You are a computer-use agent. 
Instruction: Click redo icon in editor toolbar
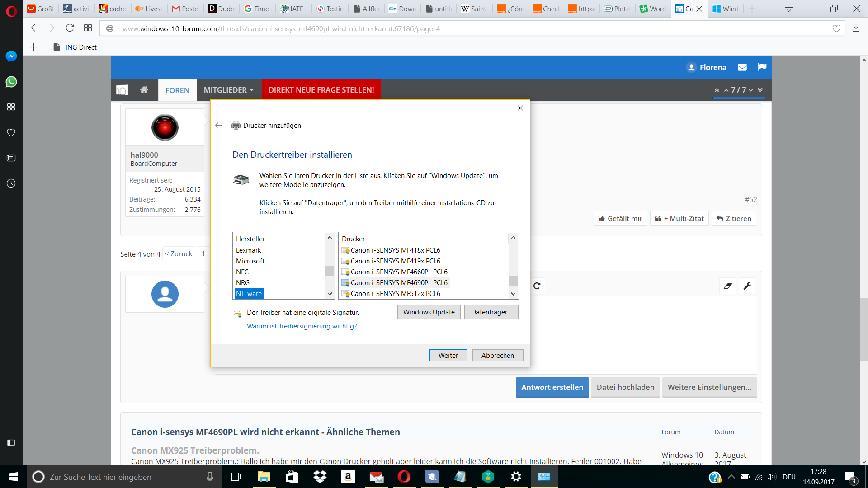point(537,286)
